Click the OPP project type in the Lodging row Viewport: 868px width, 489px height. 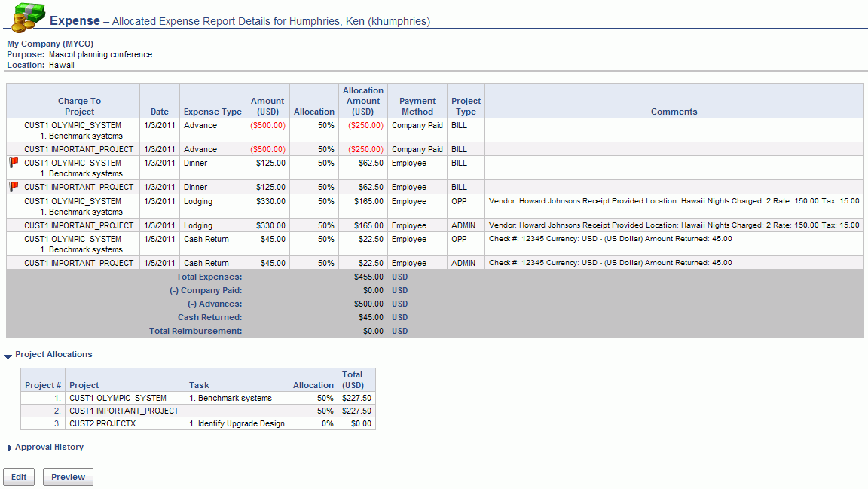point(459,201)
